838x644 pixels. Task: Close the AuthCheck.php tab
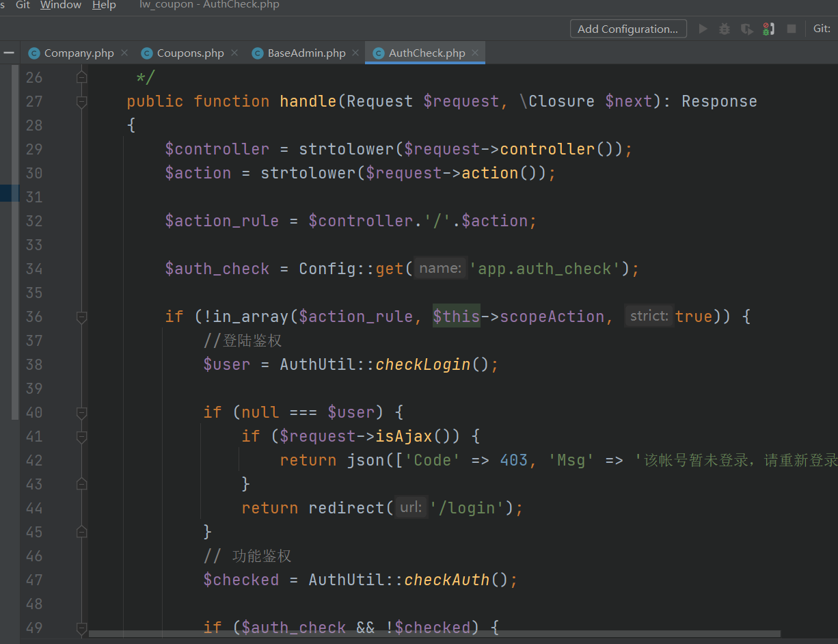click(x=476, y=53)
